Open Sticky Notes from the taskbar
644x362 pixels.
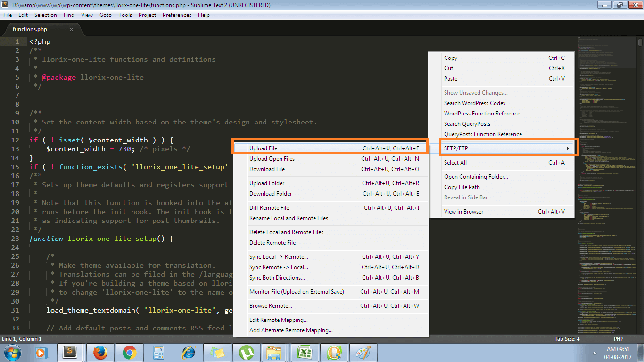click(x=217, y=353)
